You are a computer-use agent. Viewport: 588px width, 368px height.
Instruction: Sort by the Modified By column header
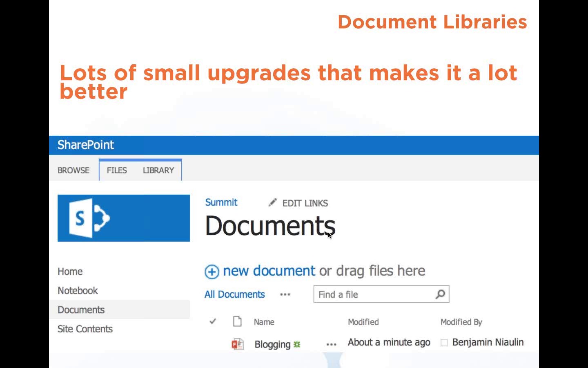(461, 322)
